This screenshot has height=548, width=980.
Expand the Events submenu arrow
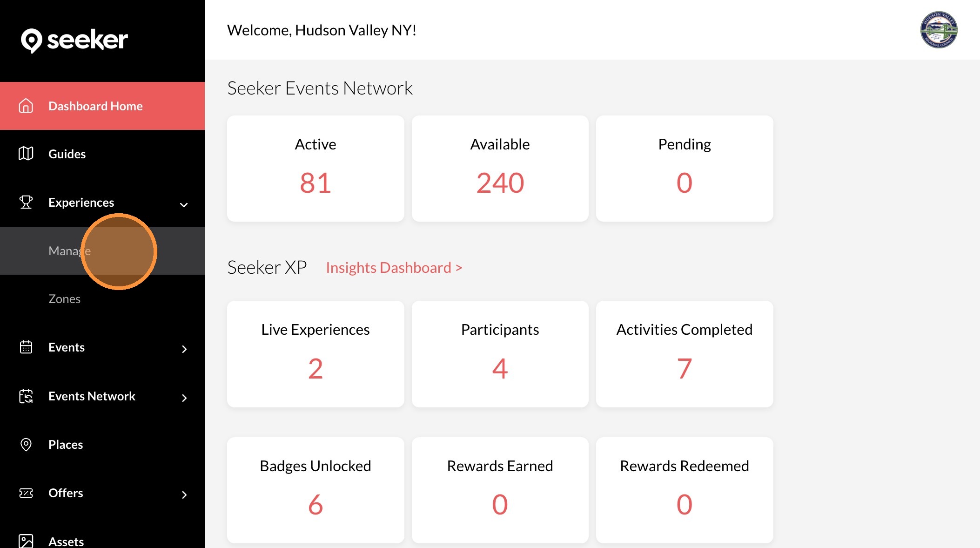pyautogui.click(x=184, y=349)
